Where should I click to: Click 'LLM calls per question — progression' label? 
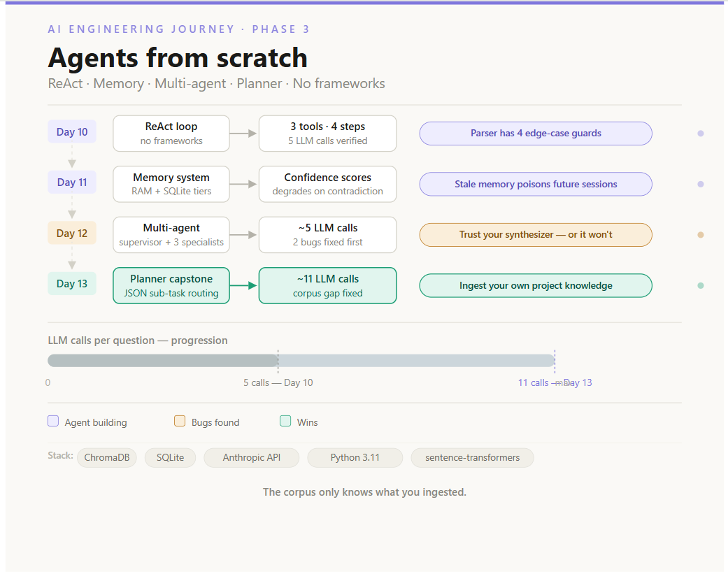[x=138, y=340]
